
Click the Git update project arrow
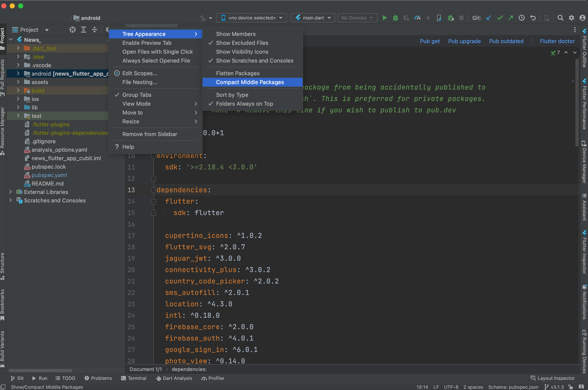(x=489, y=18)
